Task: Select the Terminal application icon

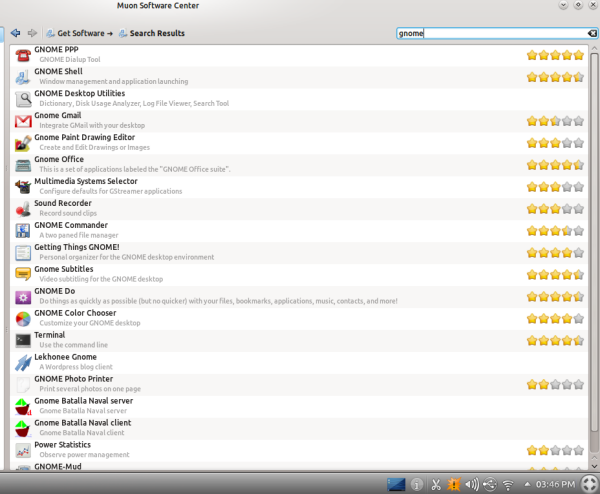Action: pyautogui.click(x=23, y=340)
